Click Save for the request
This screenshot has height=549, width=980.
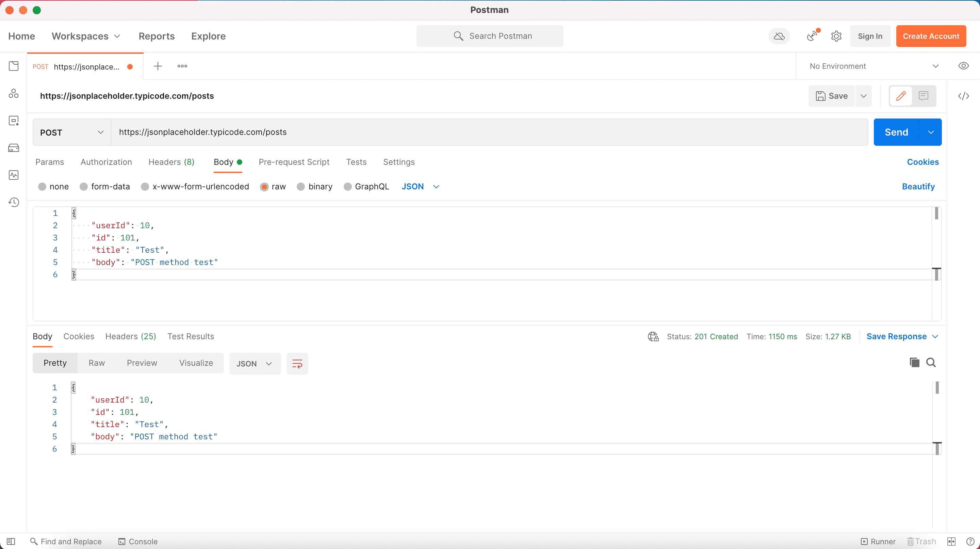832,96
